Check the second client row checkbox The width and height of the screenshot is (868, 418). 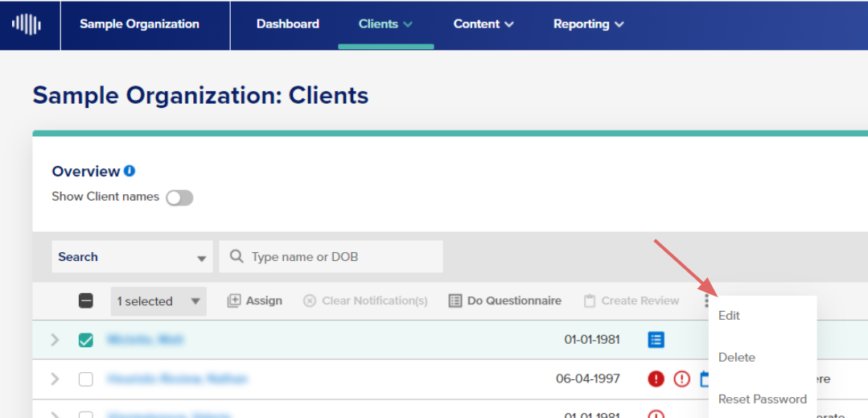click(x=86, y=379)
